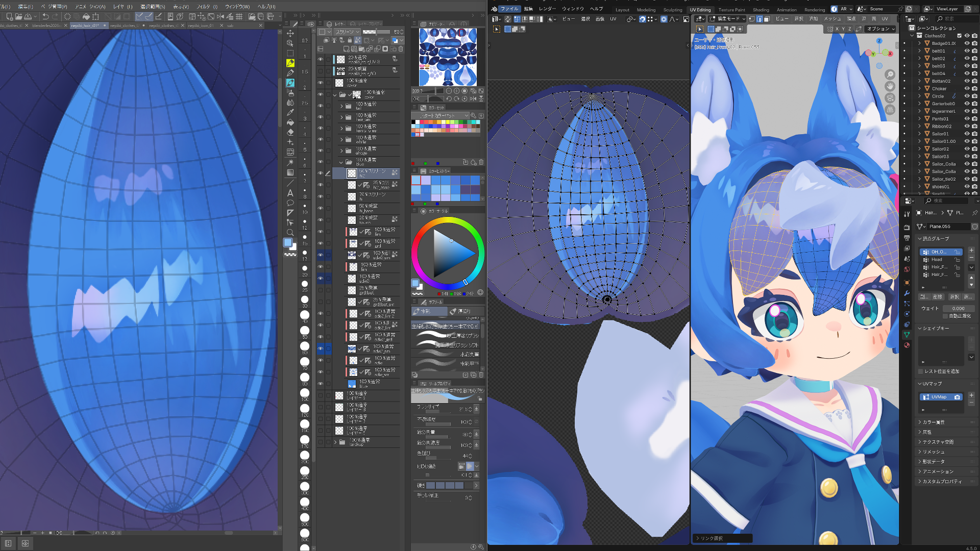980x551 pixels.
Task: Select the Text tool
Action: tap(290, 193)
